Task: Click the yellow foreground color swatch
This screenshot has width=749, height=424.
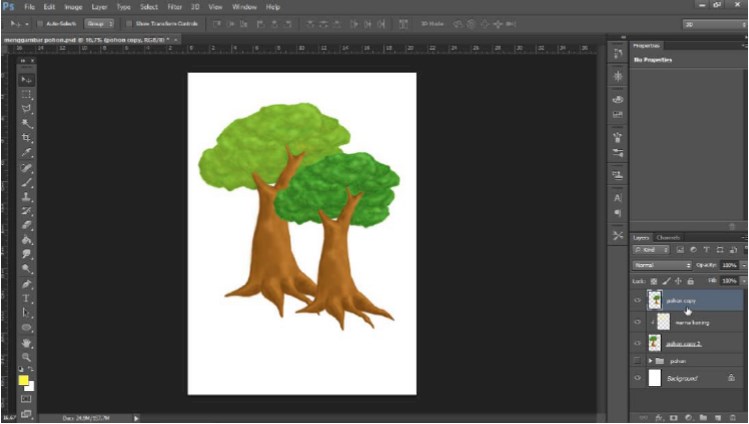Action: pos(23,380)
